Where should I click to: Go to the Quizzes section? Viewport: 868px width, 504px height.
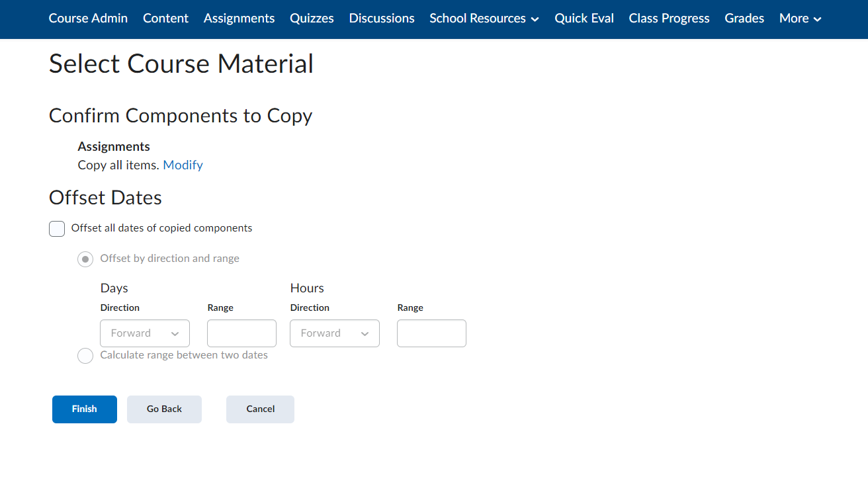pyautogui.click(x=312, y=19)
